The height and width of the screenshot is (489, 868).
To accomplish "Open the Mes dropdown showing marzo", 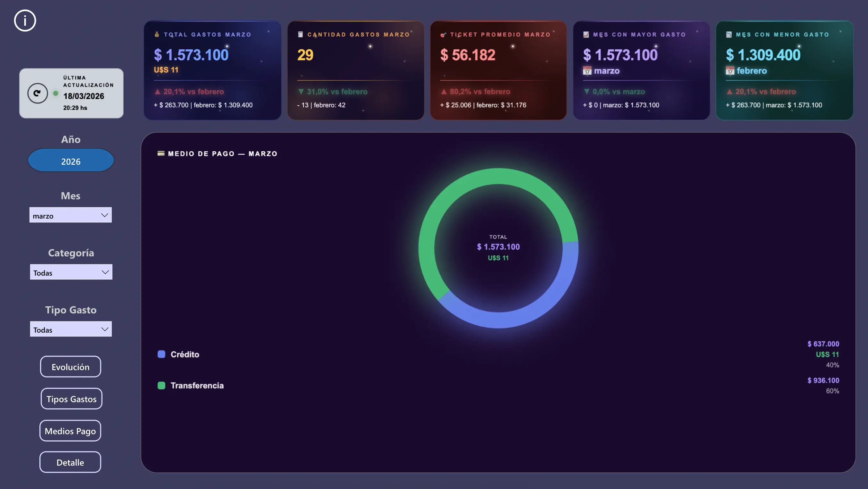I will 70,215.
